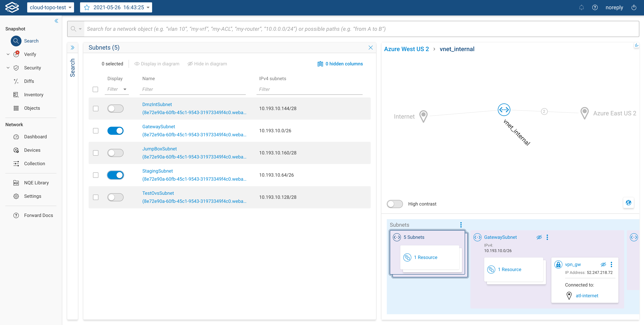This screenshot has height=325, width=644.
Task: Click the notifications bell
Action: (x=582, y=7)
